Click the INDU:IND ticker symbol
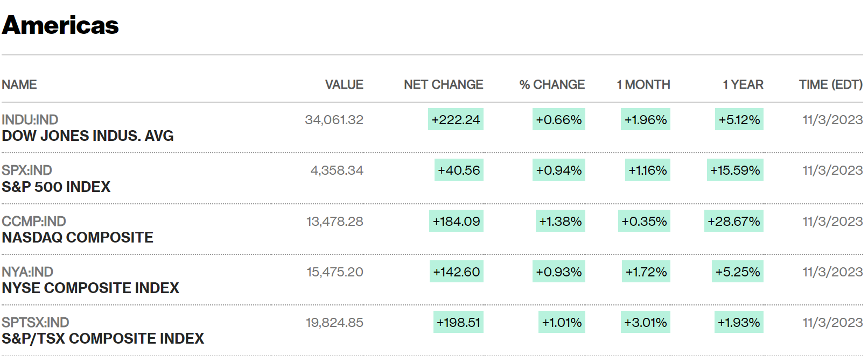Viewport: 868px width, 356px height. [30, 119]
